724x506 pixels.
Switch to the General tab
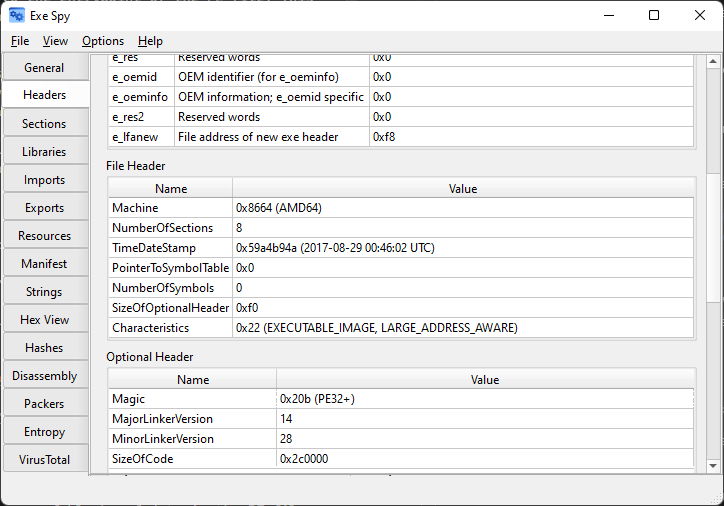(44, 68)
